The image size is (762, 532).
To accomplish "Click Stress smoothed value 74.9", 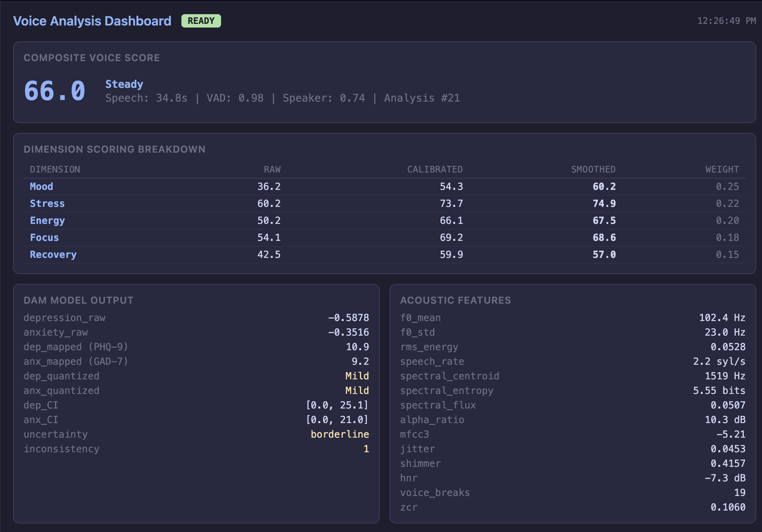I will pos(604,204).
